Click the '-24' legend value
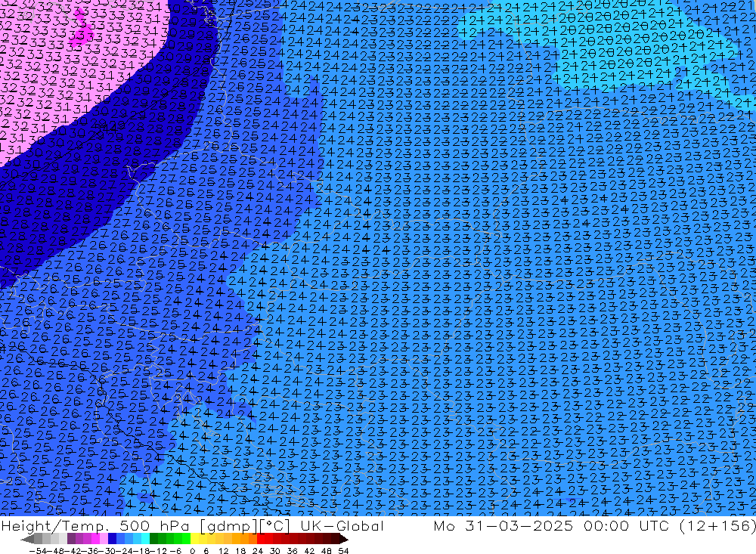This screenshot has height=554, width=756. coord(123,551)
